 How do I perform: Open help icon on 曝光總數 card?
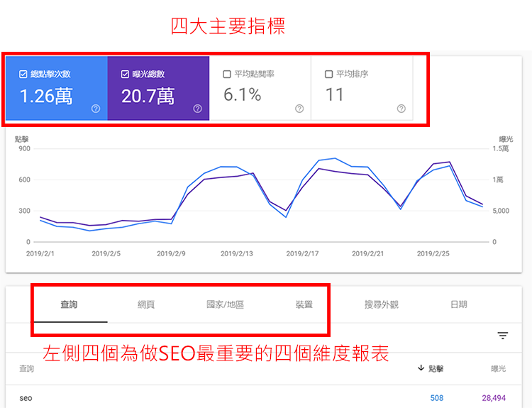pyautogui.click(x=197, y=109)
